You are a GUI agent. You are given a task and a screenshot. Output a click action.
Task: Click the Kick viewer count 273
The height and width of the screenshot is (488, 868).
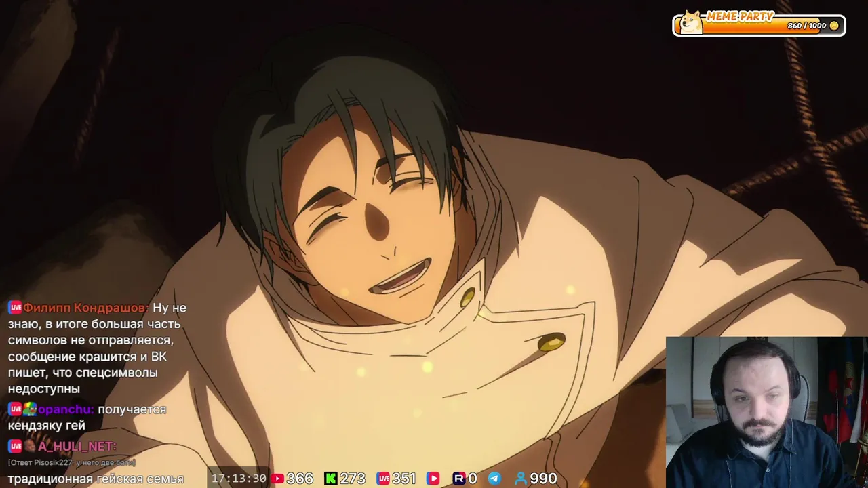pyautogui.click(x=353, y=479)
